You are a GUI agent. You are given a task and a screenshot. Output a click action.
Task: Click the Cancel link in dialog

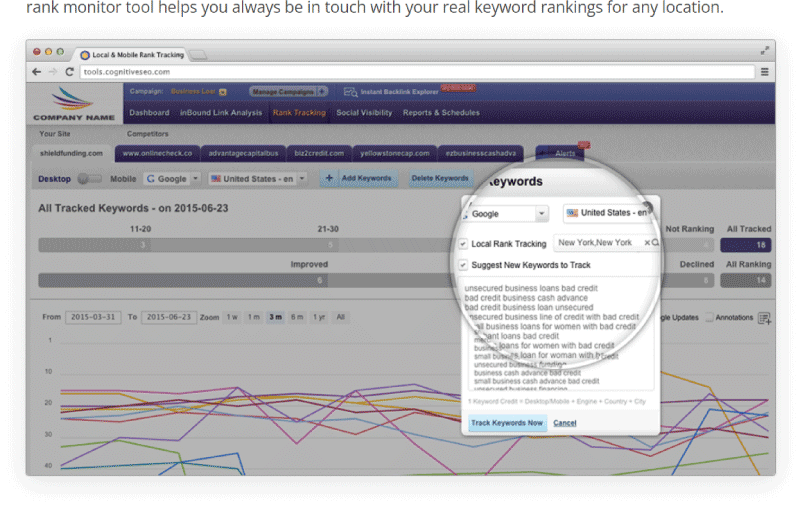564,423
